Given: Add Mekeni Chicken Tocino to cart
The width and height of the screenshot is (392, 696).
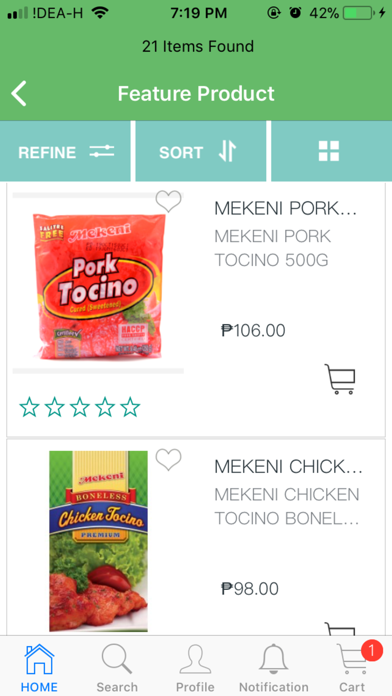Looking at the screenshot, I should pos(340,629).
